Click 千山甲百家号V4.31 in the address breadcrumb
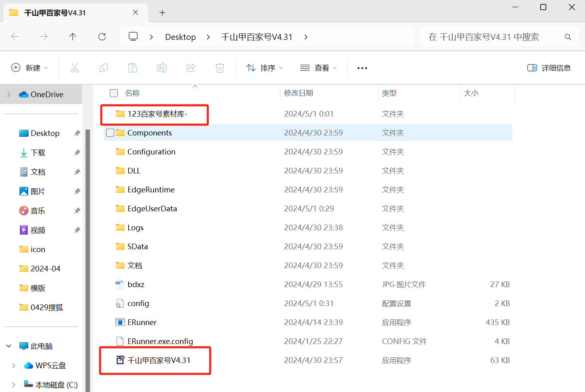This screenshot has width=585, height=392. [x=257, y=37]
